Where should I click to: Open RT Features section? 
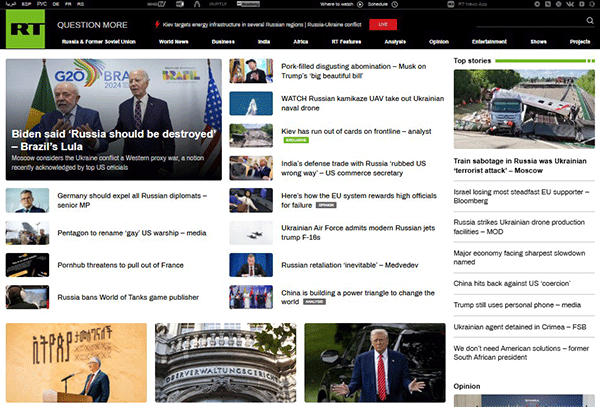coord(346,42)
